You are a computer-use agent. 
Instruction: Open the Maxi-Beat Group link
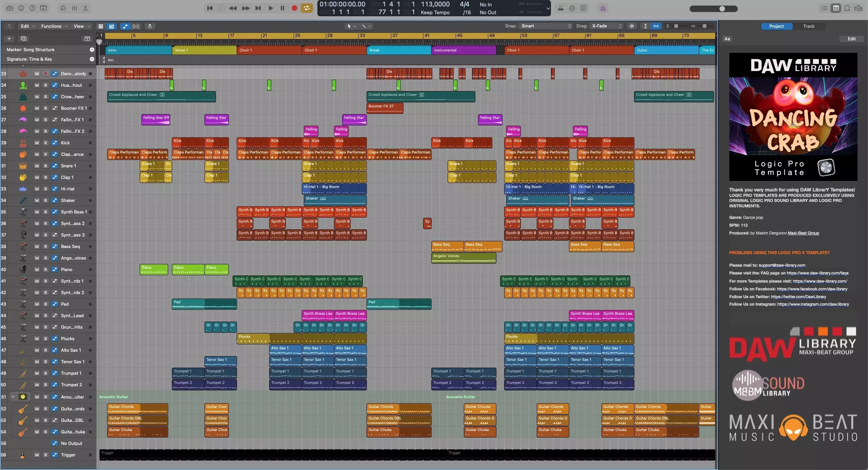coord(803,233)
